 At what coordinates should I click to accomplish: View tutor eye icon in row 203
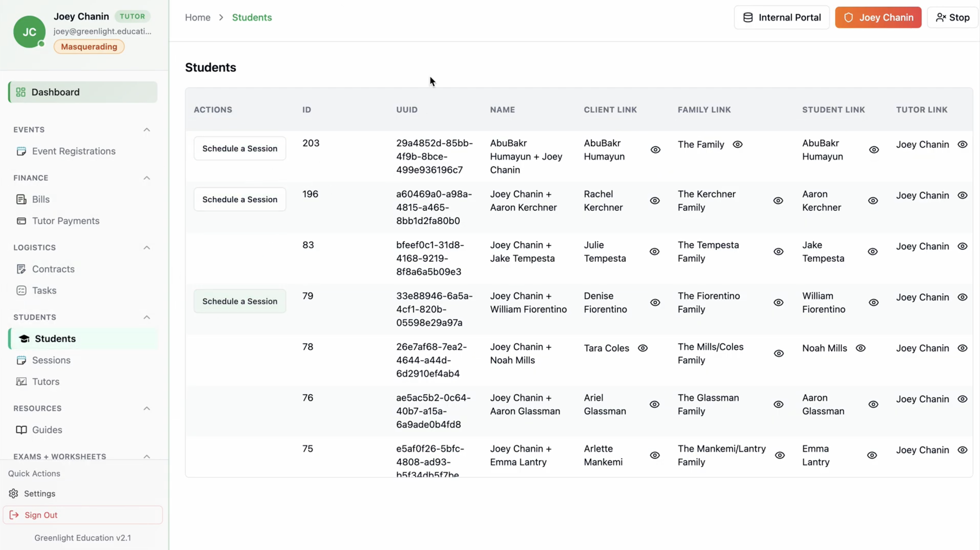click(x=962, y=144)
